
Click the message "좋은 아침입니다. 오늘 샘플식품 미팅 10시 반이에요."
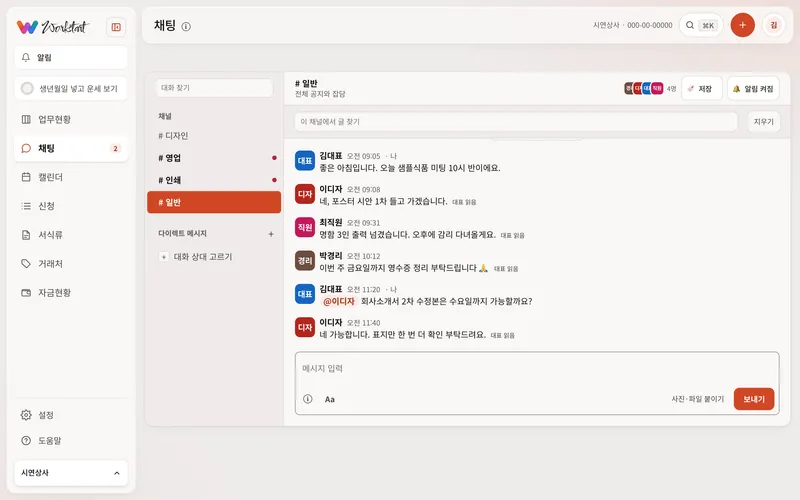(410, 168)
